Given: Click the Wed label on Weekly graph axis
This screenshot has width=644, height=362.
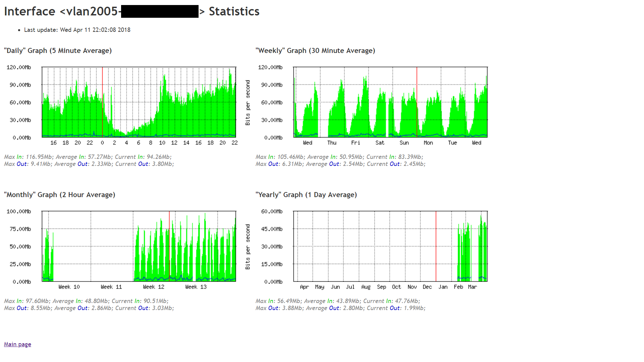Looking at the screenshot, I should [307, 142].
